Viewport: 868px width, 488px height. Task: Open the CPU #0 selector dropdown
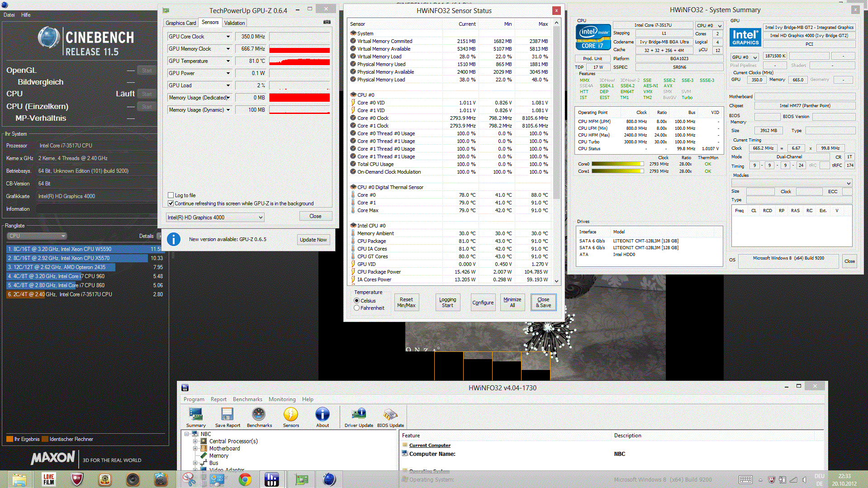tap(709, 26)
